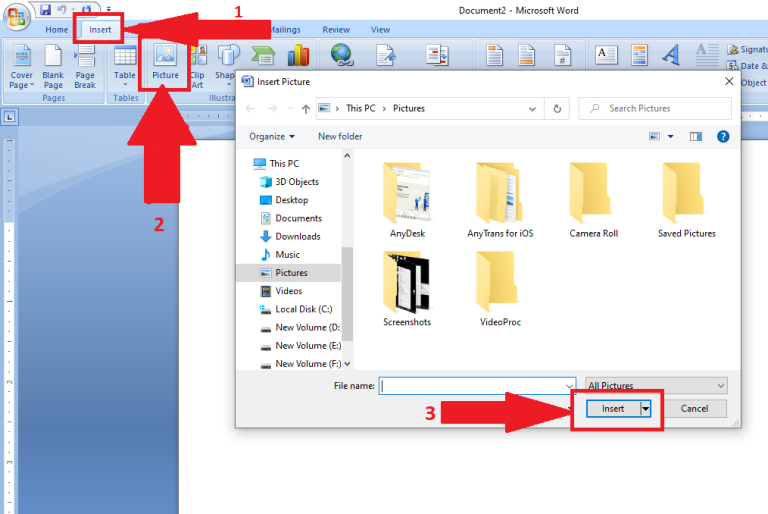Click the WordArt ribbon icon
This screenshot has height=514, width=768.
click(671, 55)
